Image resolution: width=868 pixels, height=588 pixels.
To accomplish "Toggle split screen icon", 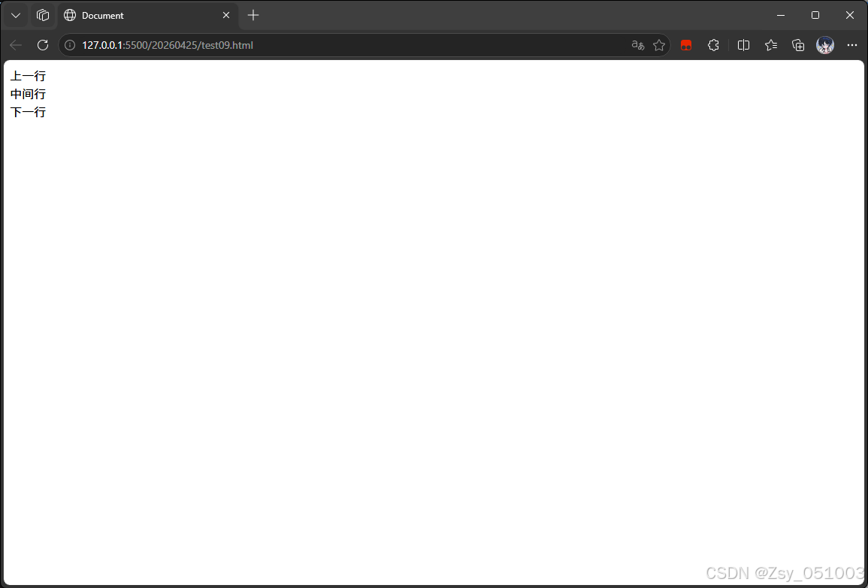I will (743, 45).
